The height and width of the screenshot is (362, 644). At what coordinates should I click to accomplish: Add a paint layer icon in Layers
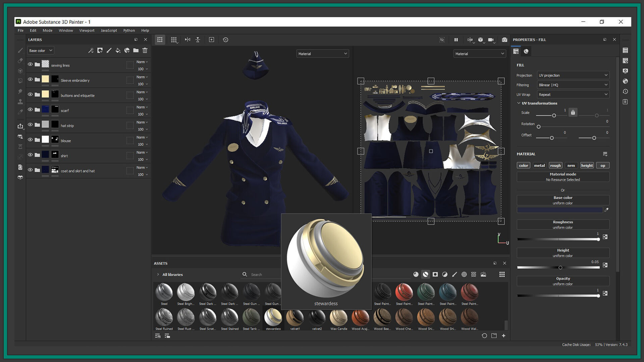pos(109,50)
